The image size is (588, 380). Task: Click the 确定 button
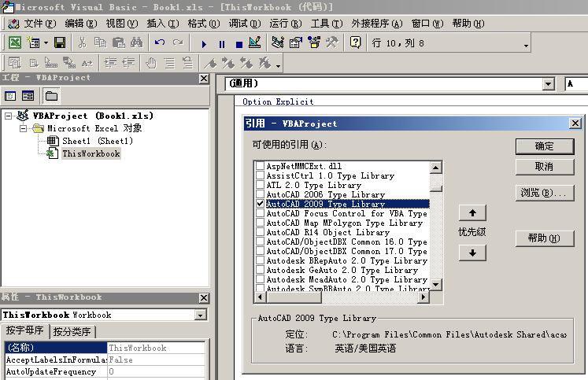(545, 146)
